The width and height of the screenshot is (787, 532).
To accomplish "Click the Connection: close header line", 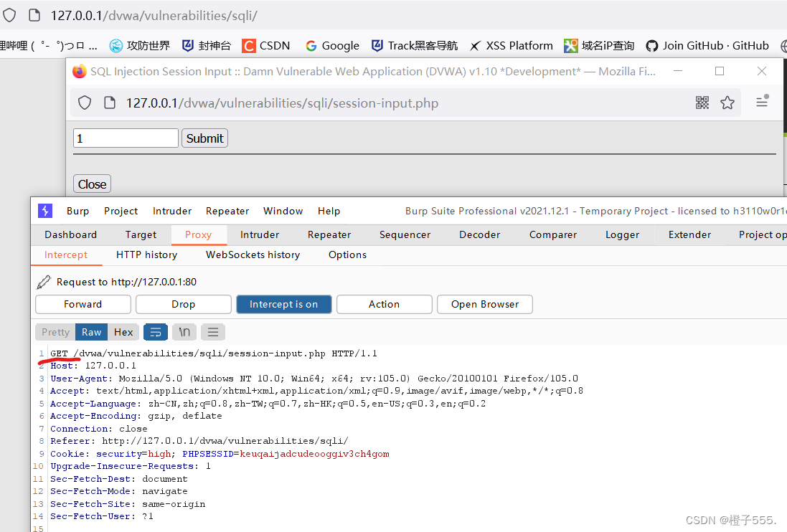I will (x=98, y=428).
